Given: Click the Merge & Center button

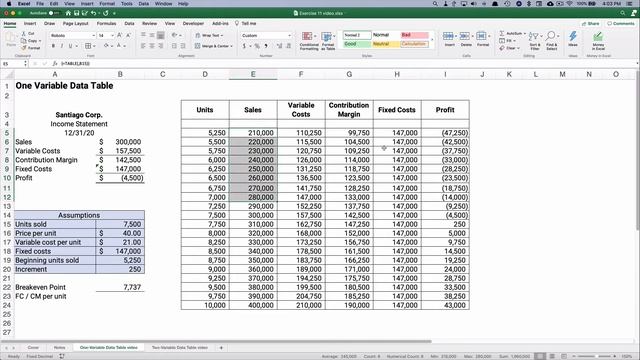Looking at the screenshot, I should click(213, 46).
